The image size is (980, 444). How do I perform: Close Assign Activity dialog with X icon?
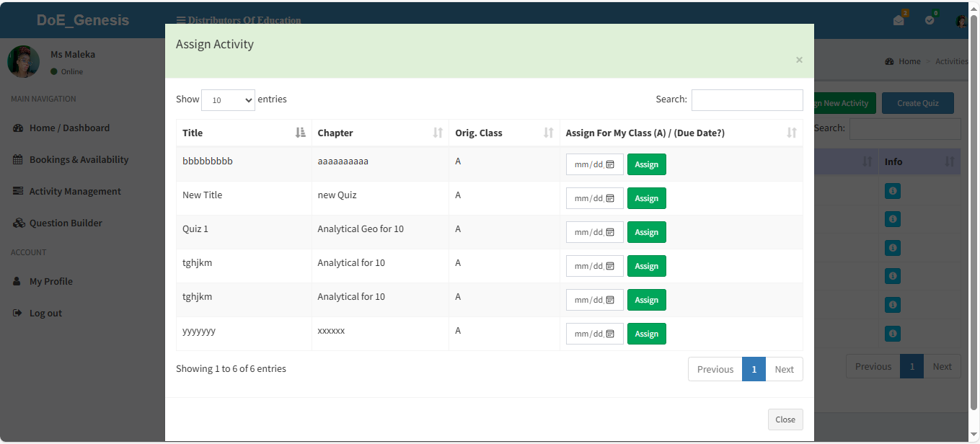pos(799,60)
